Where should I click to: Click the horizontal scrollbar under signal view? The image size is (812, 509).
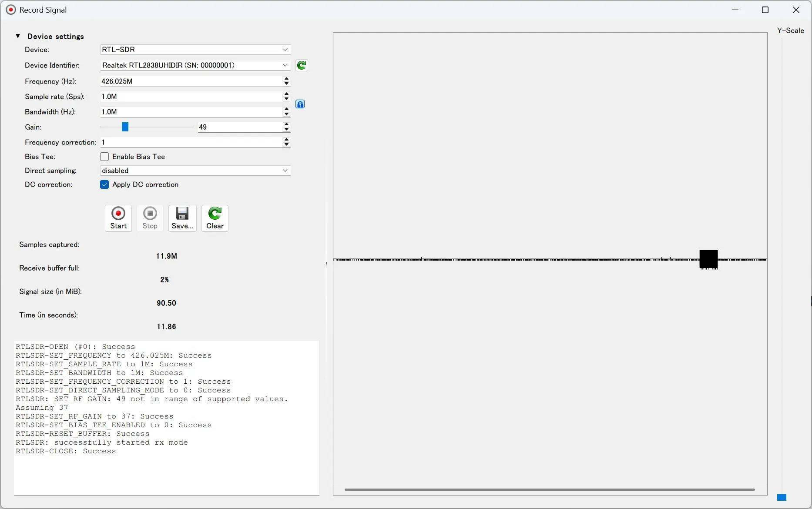pyautogui.click(x=549, y=489)
